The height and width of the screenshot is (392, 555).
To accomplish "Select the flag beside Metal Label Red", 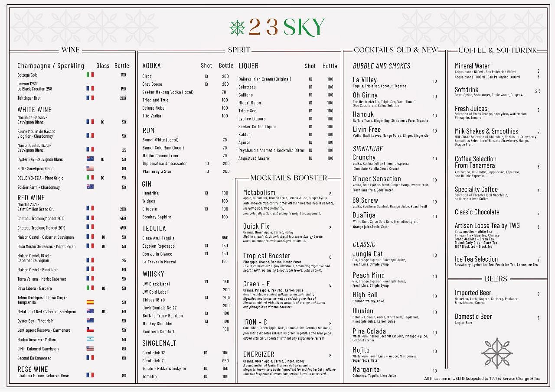I will coord(90,311).
